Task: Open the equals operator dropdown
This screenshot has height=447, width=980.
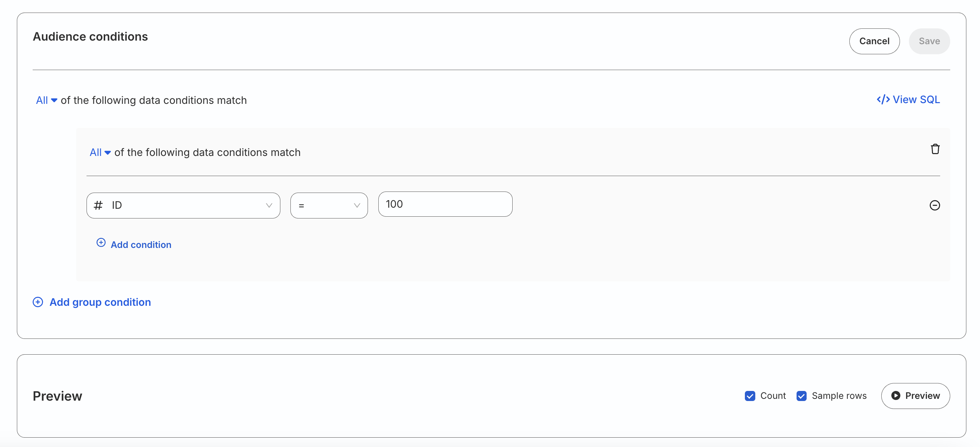Action: pyautogui.click(x=329, y=205)
